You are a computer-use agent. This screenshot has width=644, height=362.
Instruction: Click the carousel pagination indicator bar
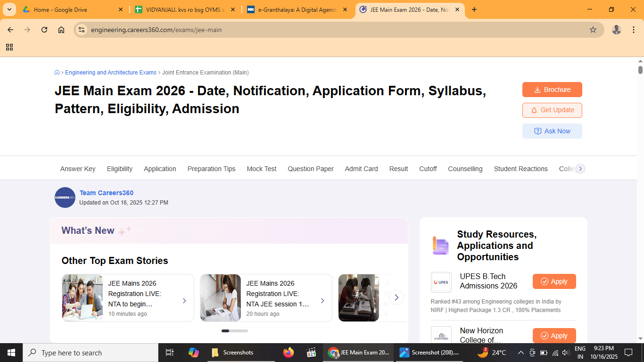pos(234,331)
